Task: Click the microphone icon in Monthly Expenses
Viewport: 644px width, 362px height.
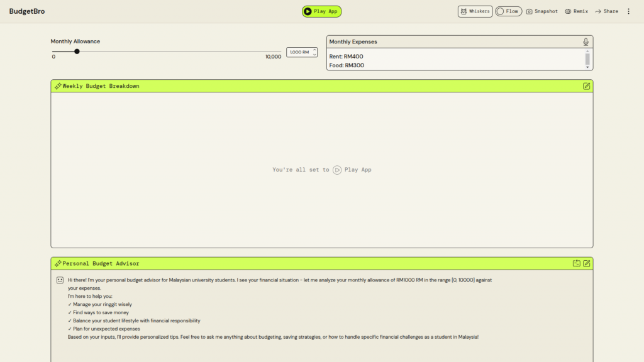Action: [586, 42]
